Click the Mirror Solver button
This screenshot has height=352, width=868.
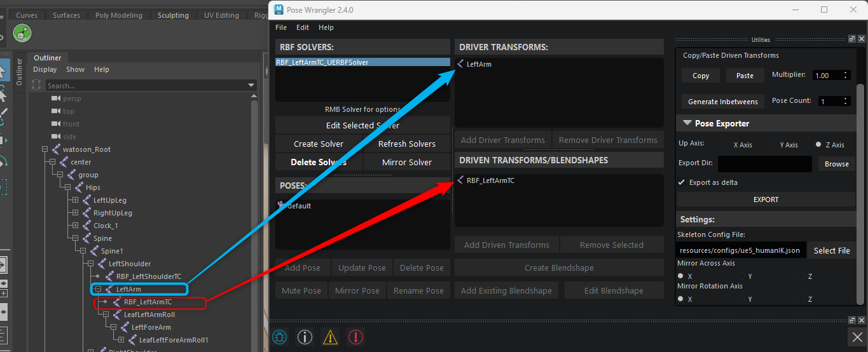407,162
